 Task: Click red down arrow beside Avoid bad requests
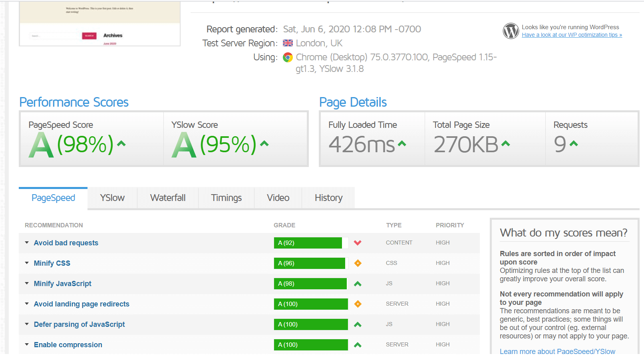click(x=358, y=243)
